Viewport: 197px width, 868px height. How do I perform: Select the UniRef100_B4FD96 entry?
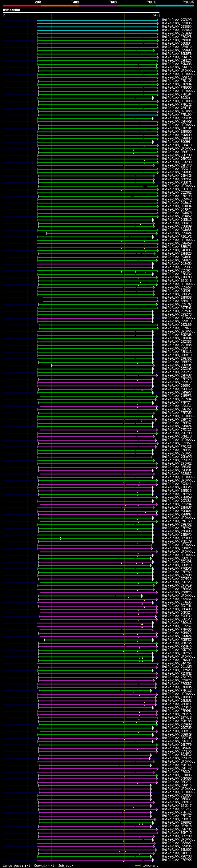click(x=177, y=250)
